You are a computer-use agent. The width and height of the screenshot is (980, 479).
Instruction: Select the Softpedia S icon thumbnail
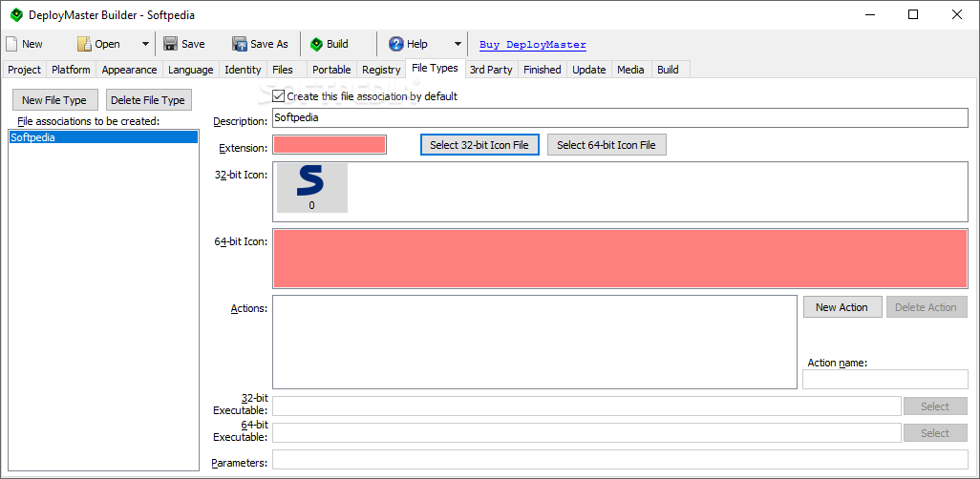click(312, 188)
